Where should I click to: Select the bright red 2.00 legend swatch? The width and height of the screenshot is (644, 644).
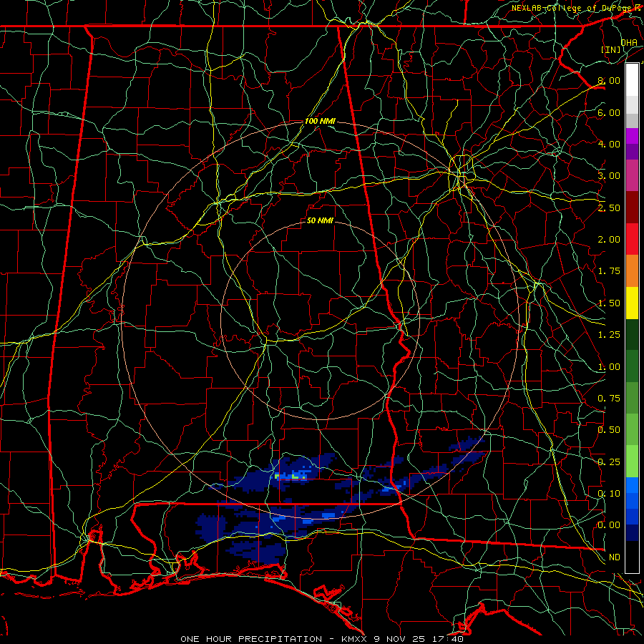tap(632, 239)
